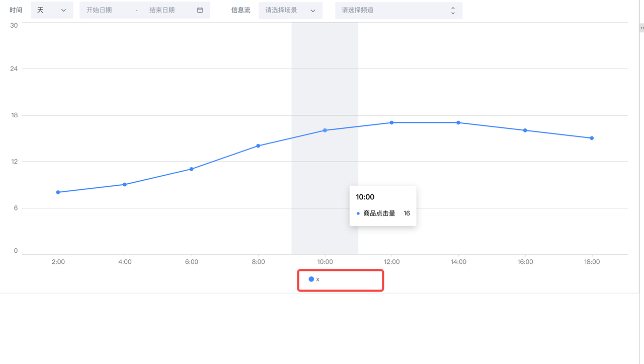Viewport: 644px width, 364px height.
Task: Expand the 天 time unit dropdown
Action: tap(52, 10)
